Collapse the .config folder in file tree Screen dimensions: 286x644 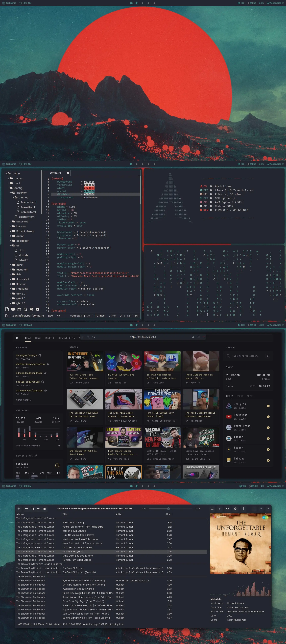pyautogui.click(x=8, y=188)
